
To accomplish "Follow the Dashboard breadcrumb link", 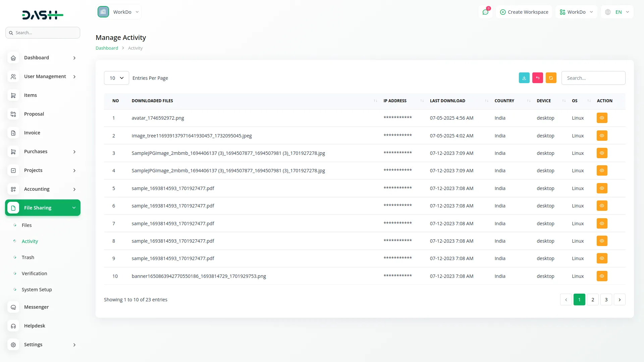I will (107, 48).
